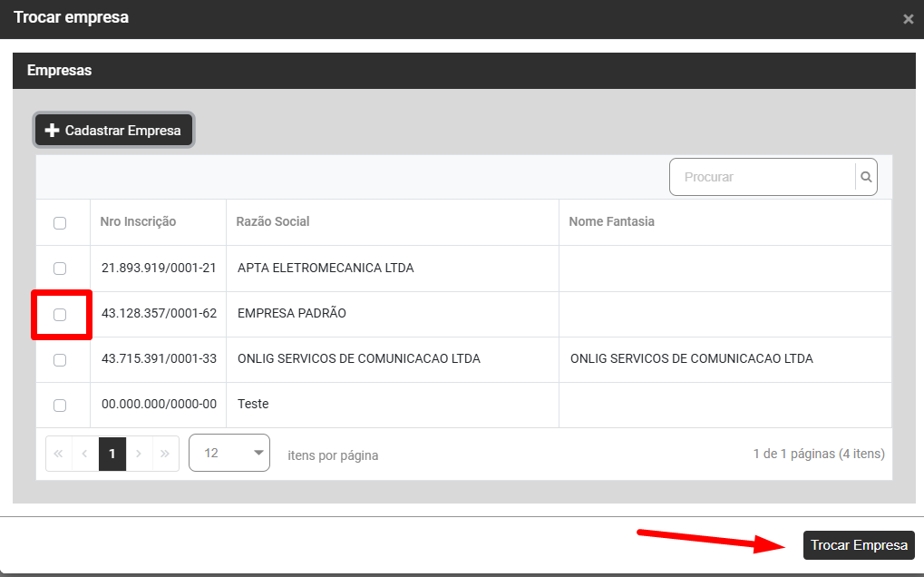Select cell 21.893.919/0001-21
This screenshot has width=924, height=577.
pos(159,268)
